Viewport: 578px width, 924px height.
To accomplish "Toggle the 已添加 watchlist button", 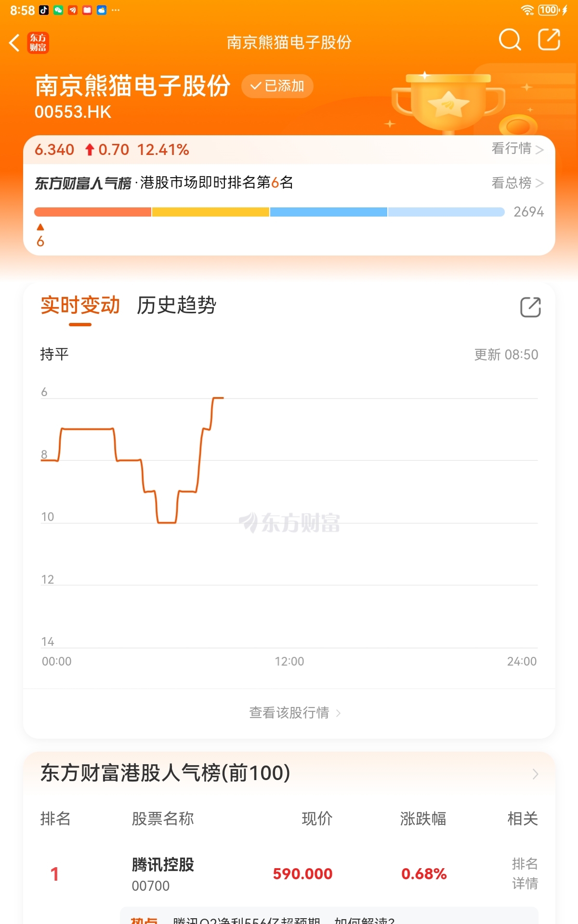I will coord(277,86).
